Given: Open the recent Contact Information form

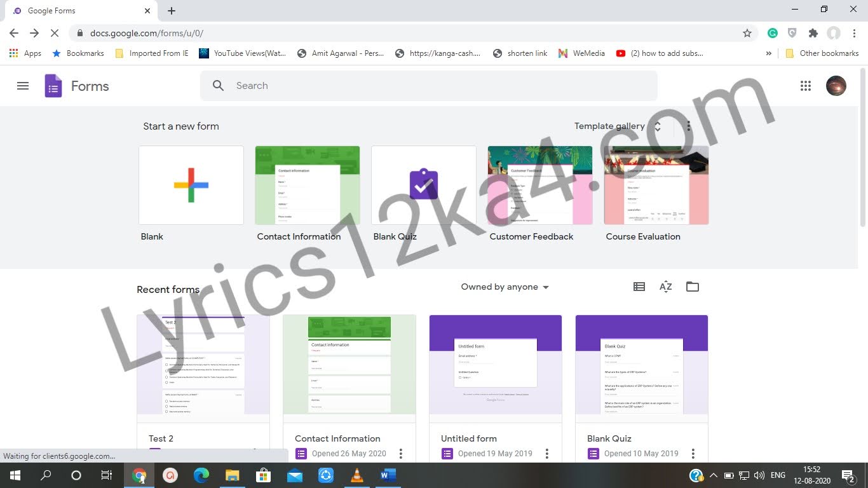Looking at the screenshot, I should point(349,388).
